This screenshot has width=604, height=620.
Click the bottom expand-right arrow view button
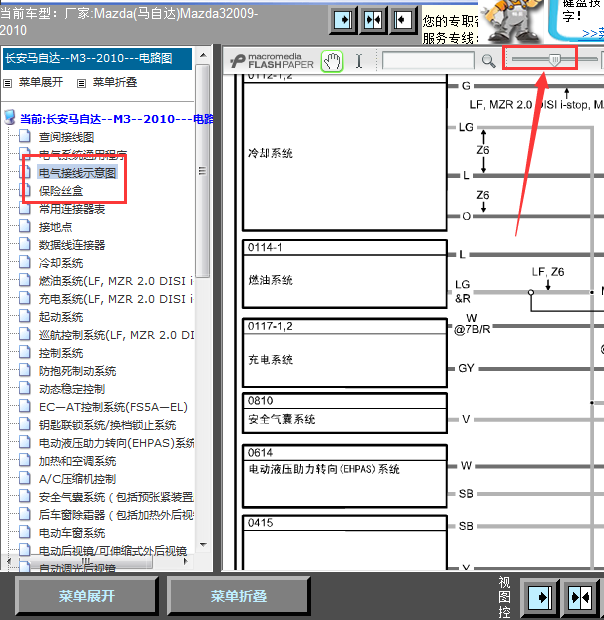tap(540, 597)
